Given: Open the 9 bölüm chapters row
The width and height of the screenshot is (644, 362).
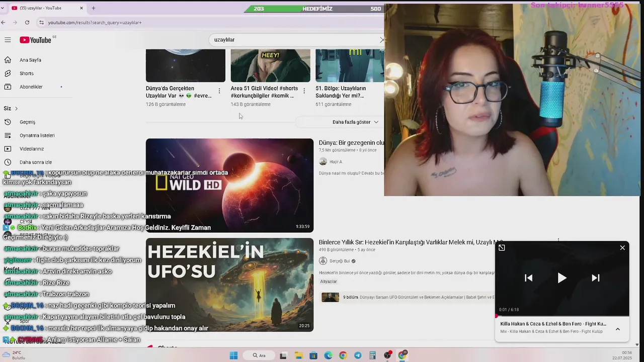Looking at the screenshot, I should click(408, 297).
